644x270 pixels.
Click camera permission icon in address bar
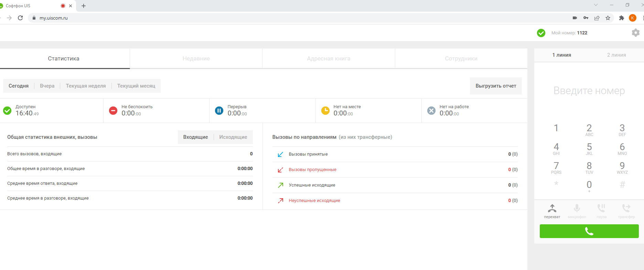click(x=575, y=18)
